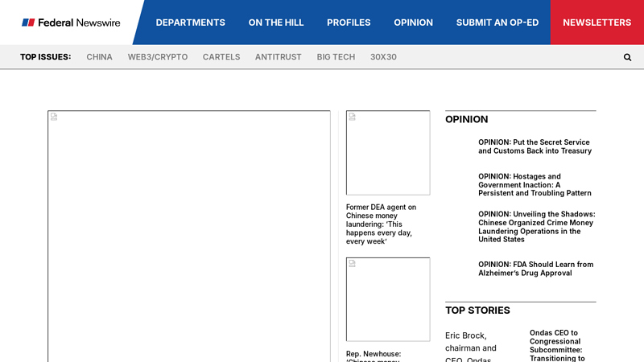Select Opinion in the blue navigation bar
Image resolution: width=644 pixels, height=362 pixels.
coord(413,23)
